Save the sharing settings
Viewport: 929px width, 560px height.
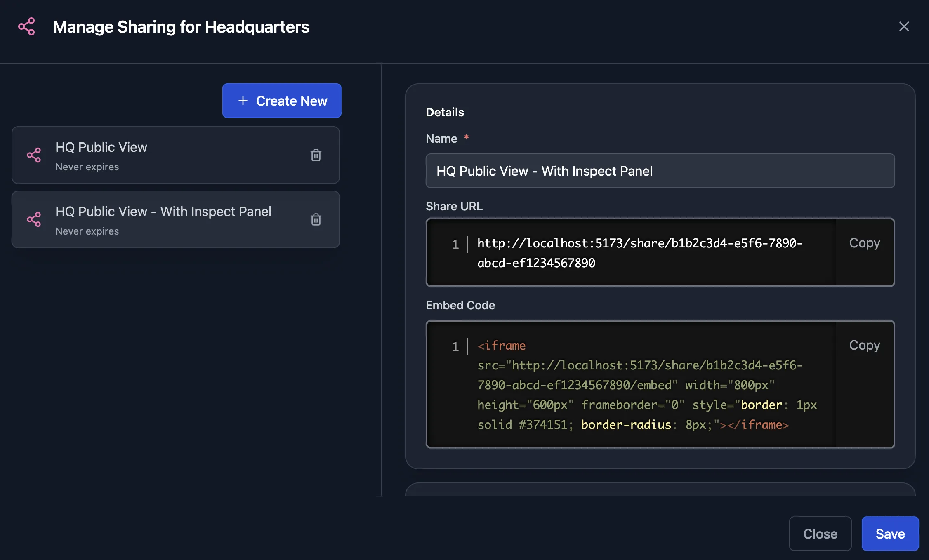pyautogui.click(x=890, y=534)
